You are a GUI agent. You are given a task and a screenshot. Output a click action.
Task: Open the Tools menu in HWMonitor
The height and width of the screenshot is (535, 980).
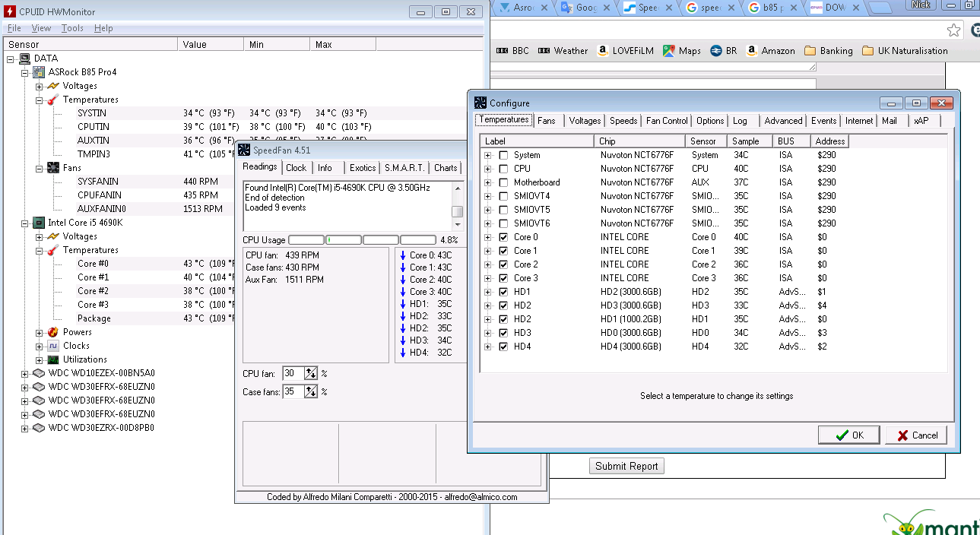point(72,28)
